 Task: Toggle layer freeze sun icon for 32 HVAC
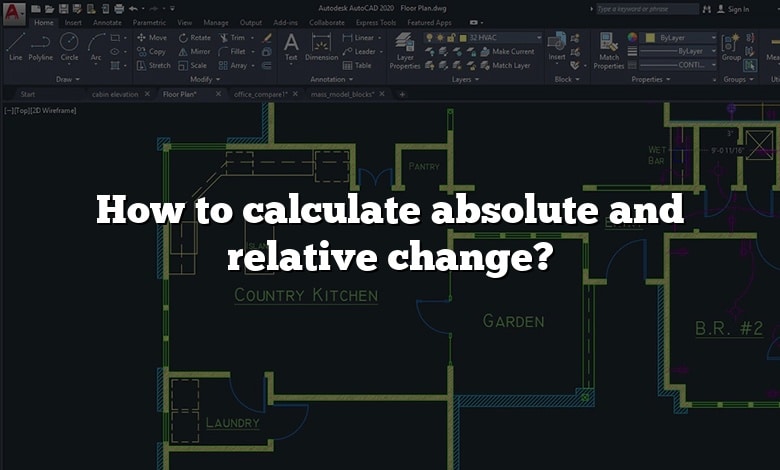[440, 38]
